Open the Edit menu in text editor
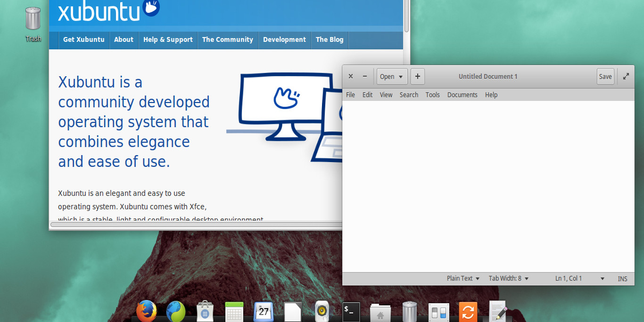This screenshot has height=322, width=644. click(x=368, y=95)
